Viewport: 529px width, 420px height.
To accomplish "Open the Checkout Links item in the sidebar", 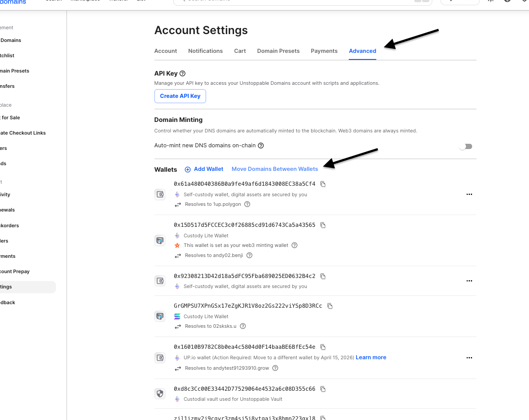I will (23, 133).
